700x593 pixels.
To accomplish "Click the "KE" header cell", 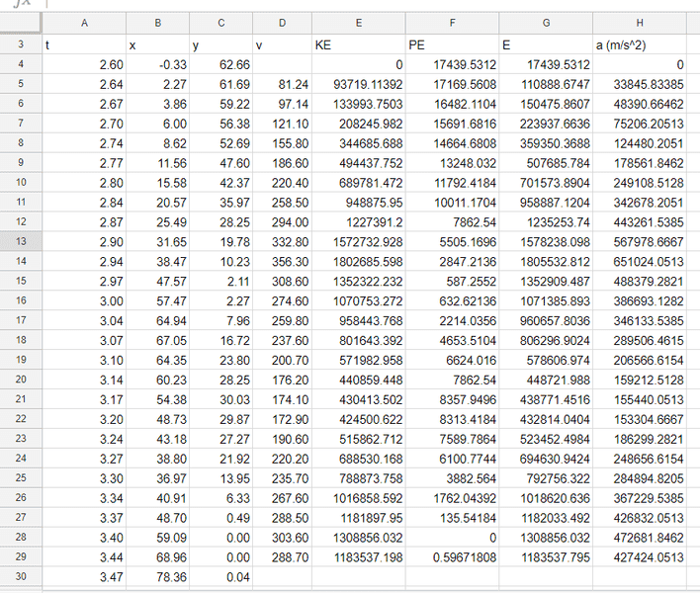I will (357, 45).
